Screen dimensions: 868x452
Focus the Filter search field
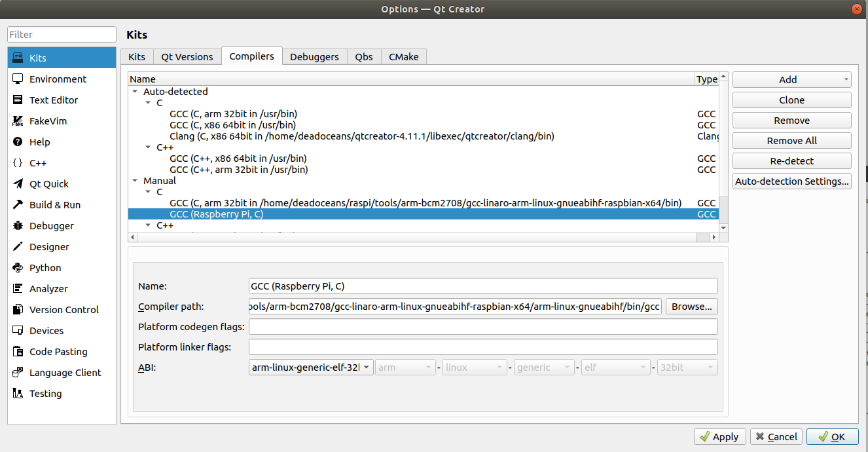pos(62,35)
